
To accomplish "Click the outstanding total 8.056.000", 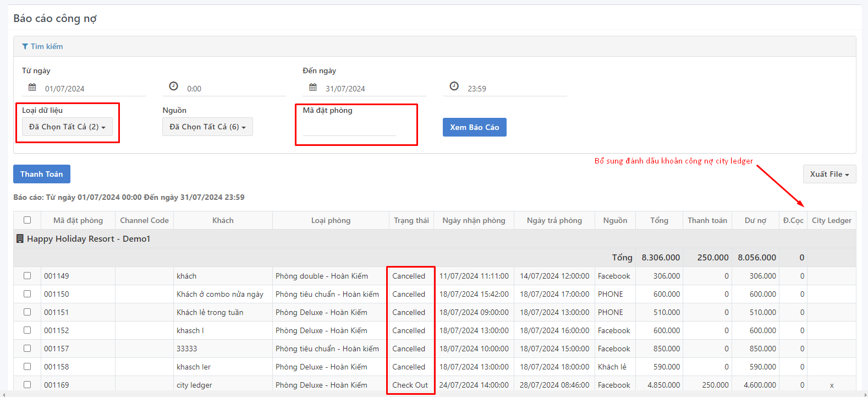I will click(757, 257).
